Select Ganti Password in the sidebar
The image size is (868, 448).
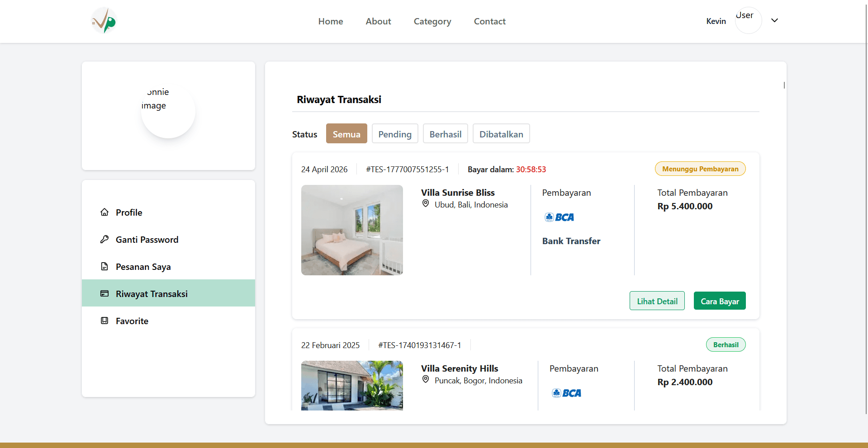(x=168, y=239)
